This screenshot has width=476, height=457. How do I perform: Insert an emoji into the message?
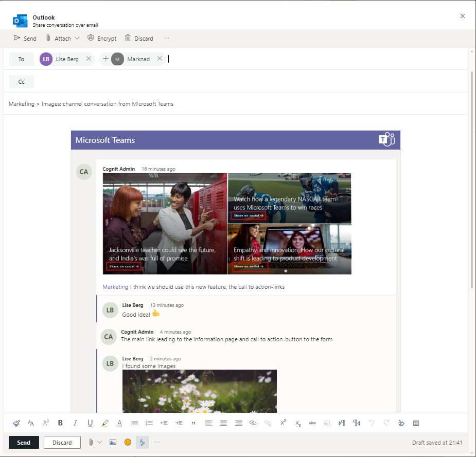tap(127, 442)
